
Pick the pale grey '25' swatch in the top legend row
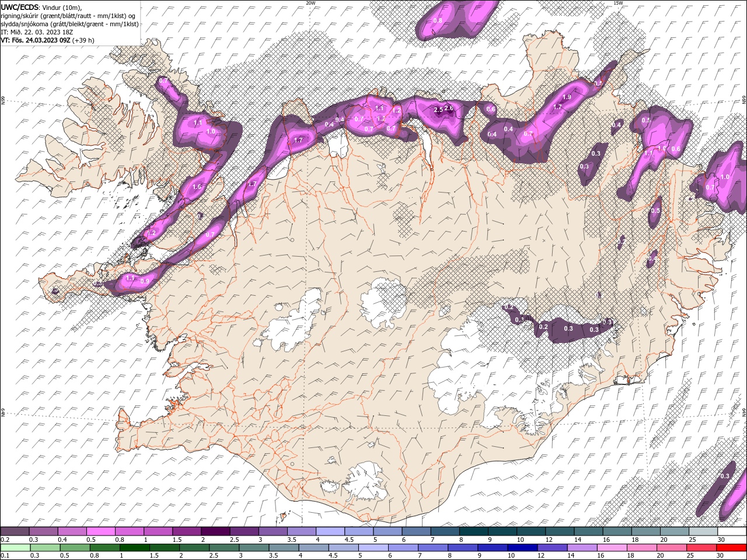pyautogui.click(x=703, y=531)
